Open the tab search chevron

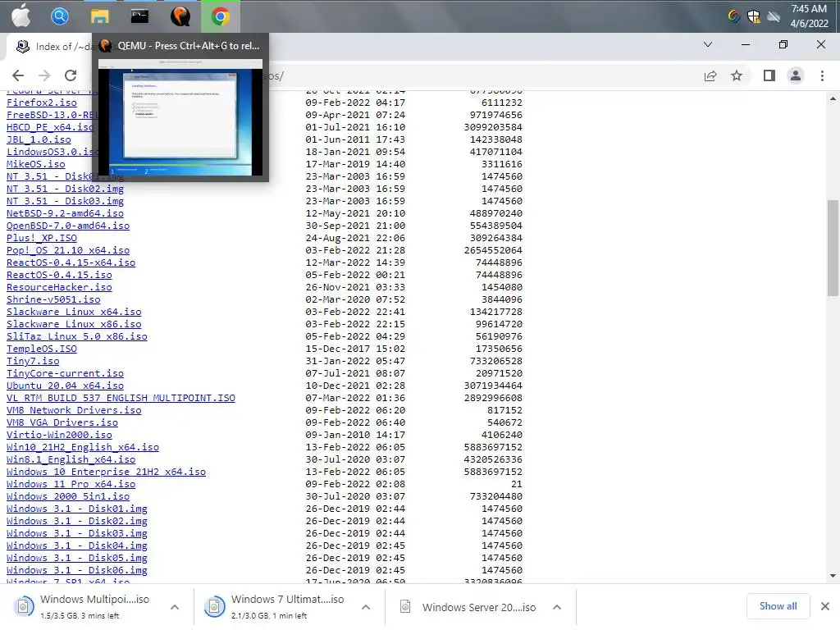[708, 44]
